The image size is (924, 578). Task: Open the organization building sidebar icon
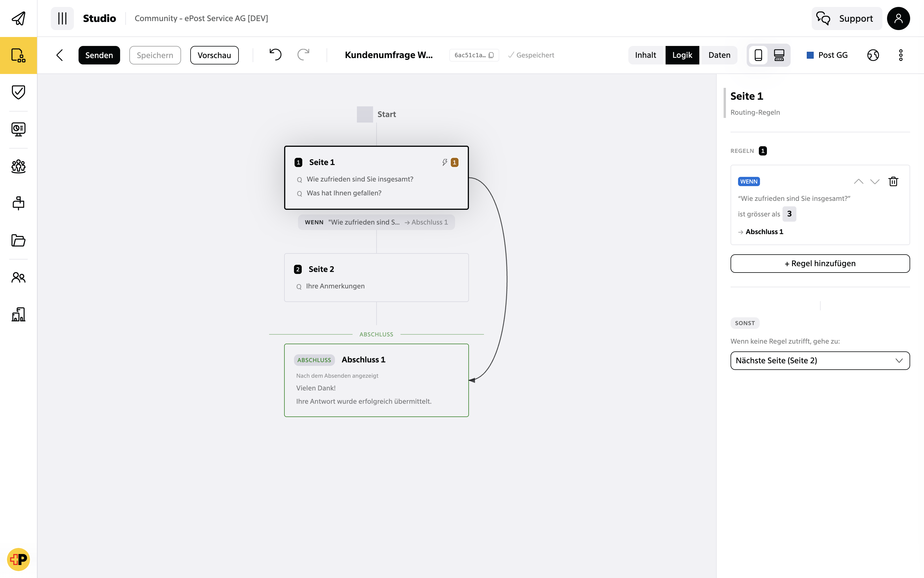click(x=18, y=314)
